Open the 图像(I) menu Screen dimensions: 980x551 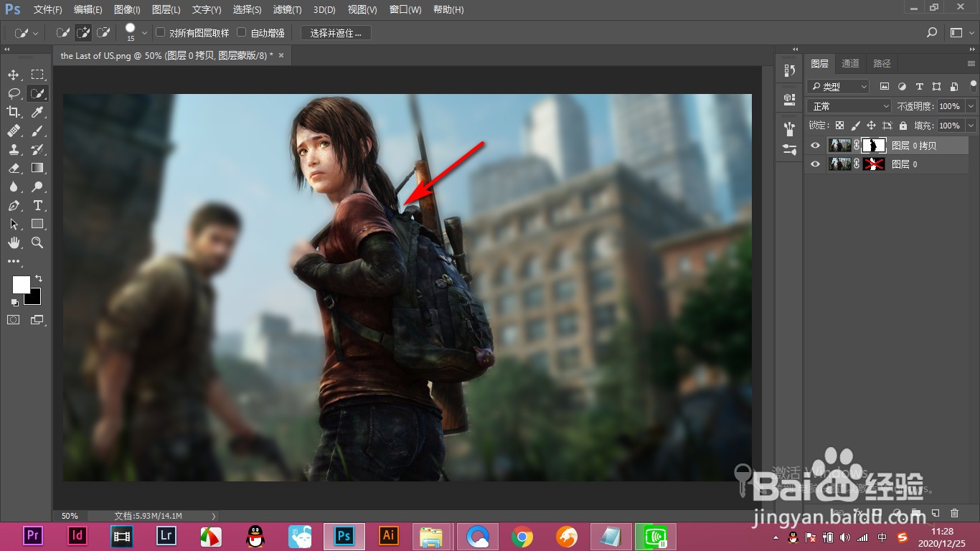pyautogui.click(x=127, y=10)
